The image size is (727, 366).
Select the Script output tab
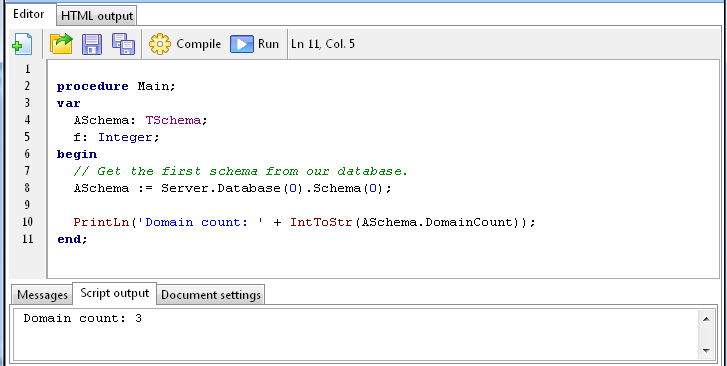pos(115,293)
